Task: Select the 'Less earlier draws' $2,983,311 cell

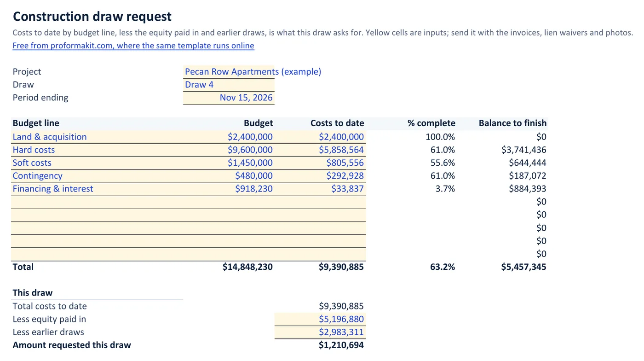Action: [320, 332]
